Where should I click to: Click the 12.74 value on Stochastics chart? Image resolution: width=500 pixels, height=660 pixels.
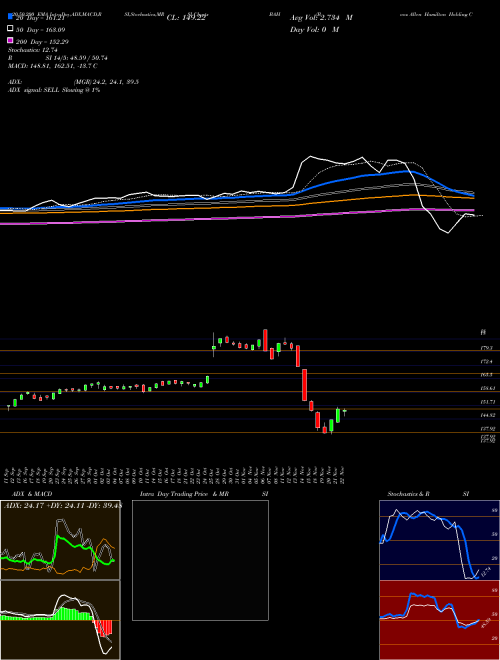pos(487,572)
